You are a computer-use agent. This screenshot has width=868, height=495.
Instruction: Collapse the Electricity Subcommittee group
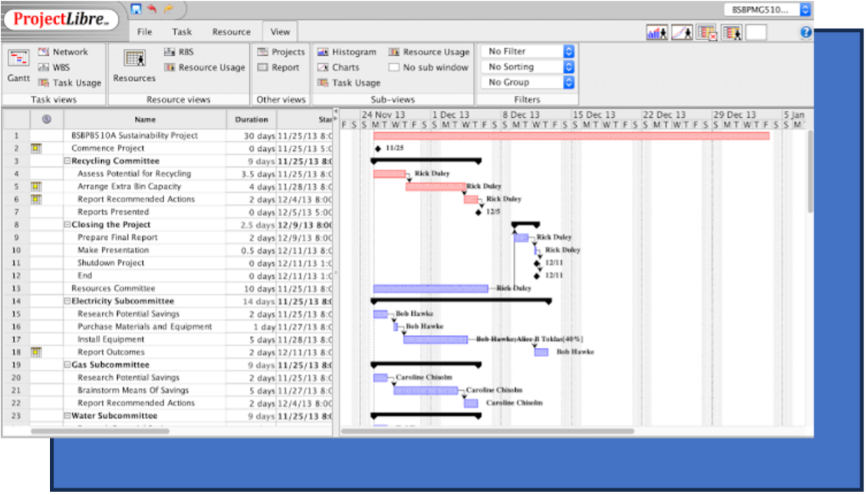67,302
